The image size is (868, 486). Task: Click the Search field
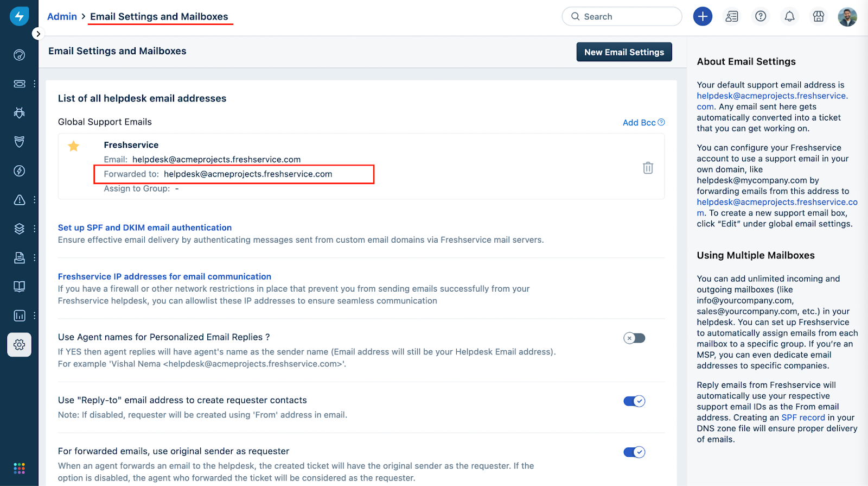tap(622, 16)
